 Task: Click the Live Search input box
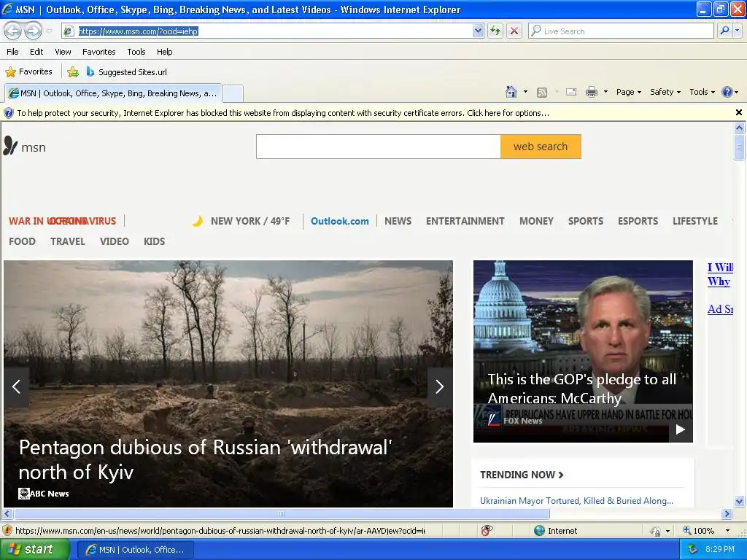tap(621, 31)
